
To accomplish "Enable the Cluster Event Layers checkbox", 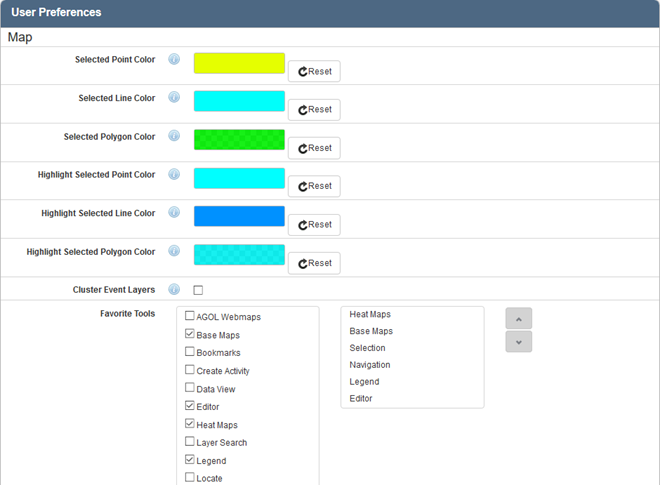I will point(198,290).
